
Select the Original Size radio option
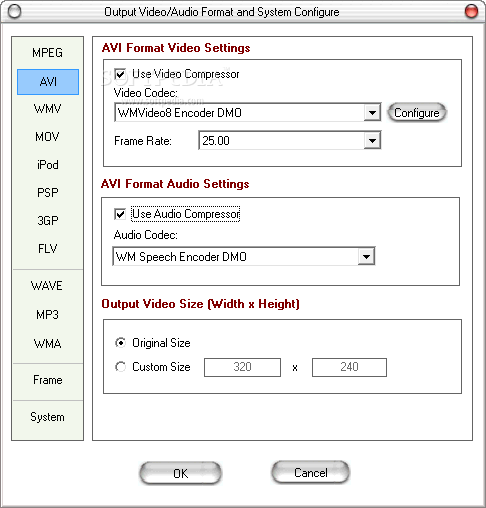pyautogui.click(x=120, y=343)
